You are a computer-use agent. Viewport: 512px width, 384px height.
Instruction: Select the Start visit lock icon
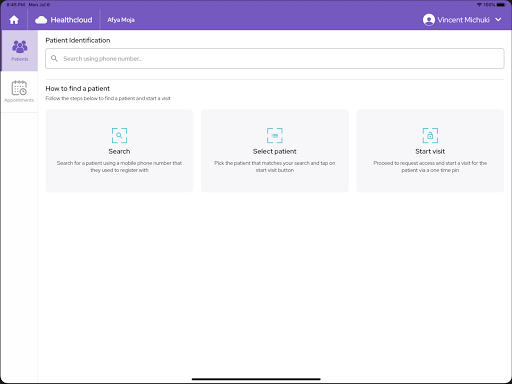[430, 135]
